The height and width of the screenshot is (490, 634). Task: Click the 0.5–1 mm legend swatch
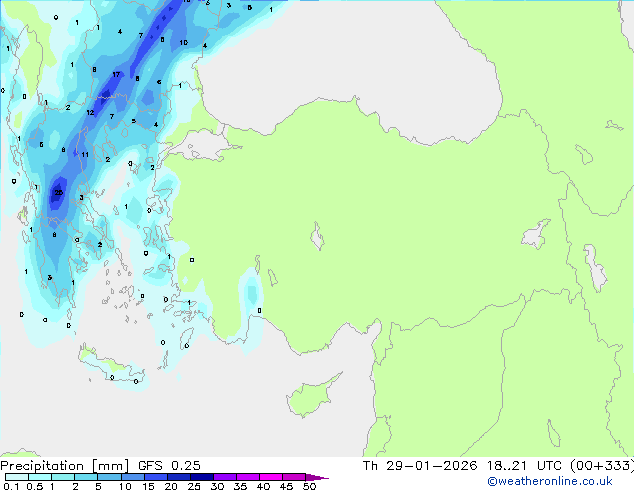tap(40, 477)
